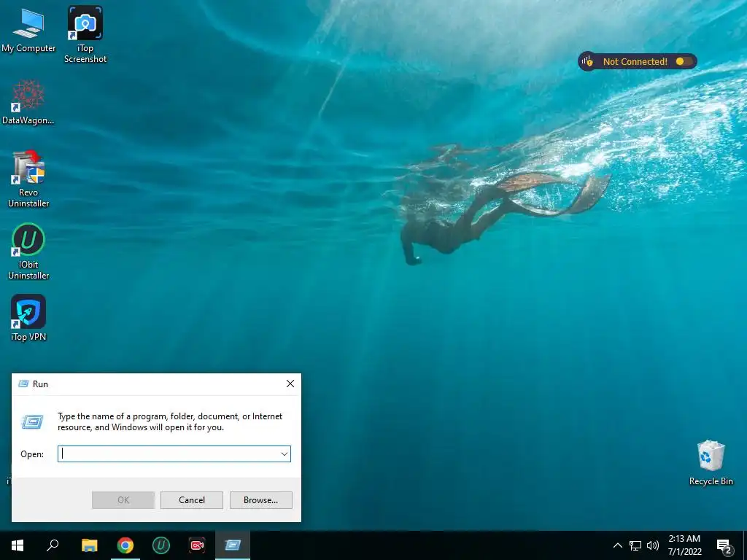The width and height of the screenshot is (747, 560).
Task: Click the VPN signal warning icon
Action: point(587,61)
